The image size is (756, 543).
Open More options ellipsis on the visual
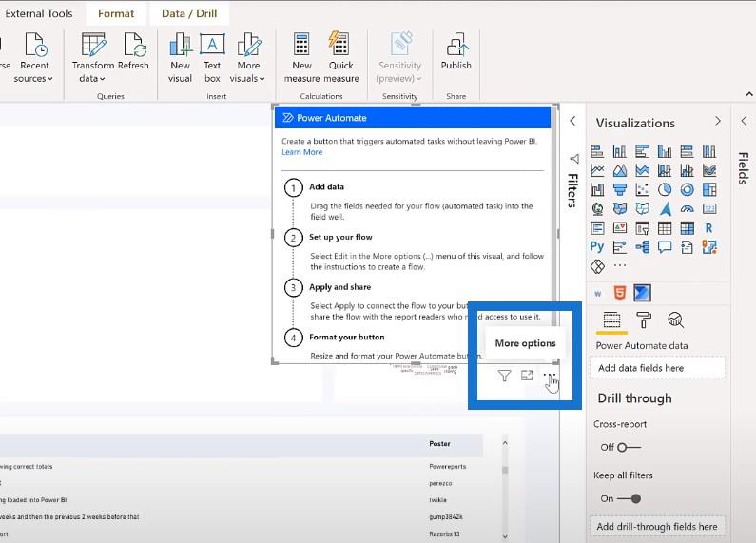550,375
